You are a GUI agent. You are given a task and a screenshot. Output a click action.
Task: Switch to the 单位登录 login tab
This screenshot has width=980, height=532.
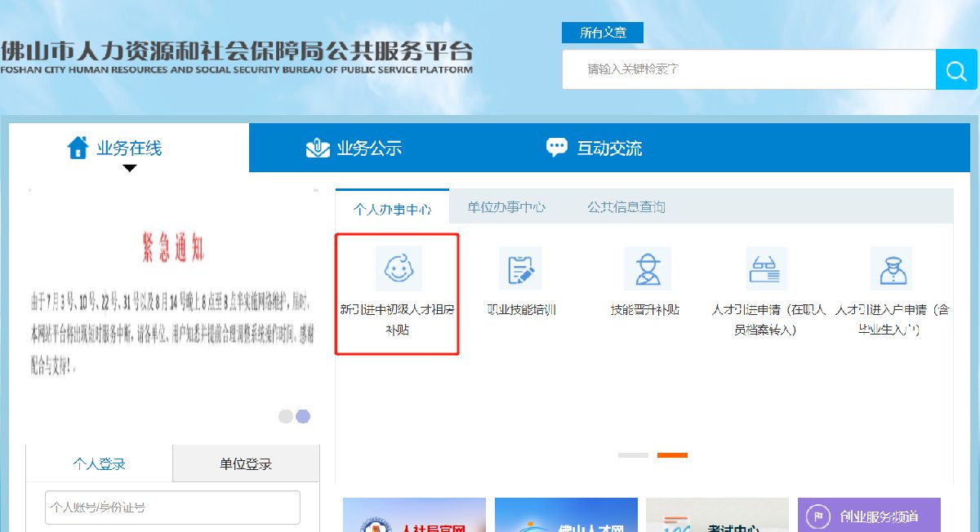coord(246,463)
